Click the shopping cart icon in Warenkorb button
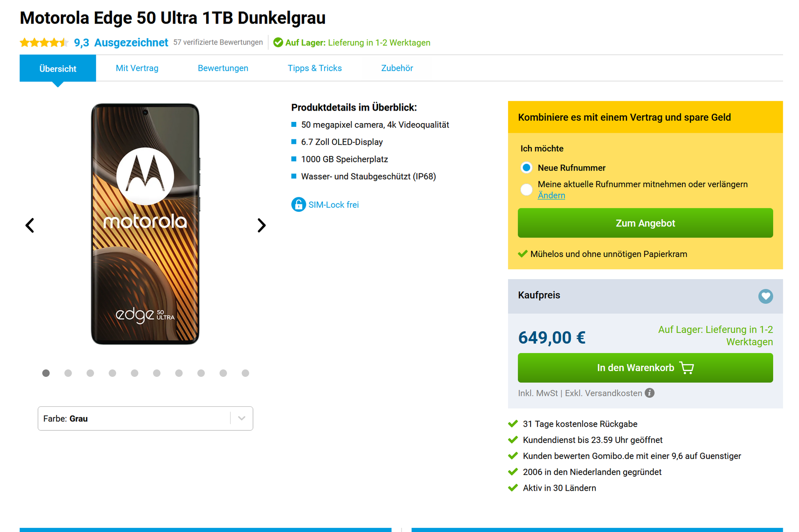This screenshot has width=799, height=532. click(x=687, y=368)
